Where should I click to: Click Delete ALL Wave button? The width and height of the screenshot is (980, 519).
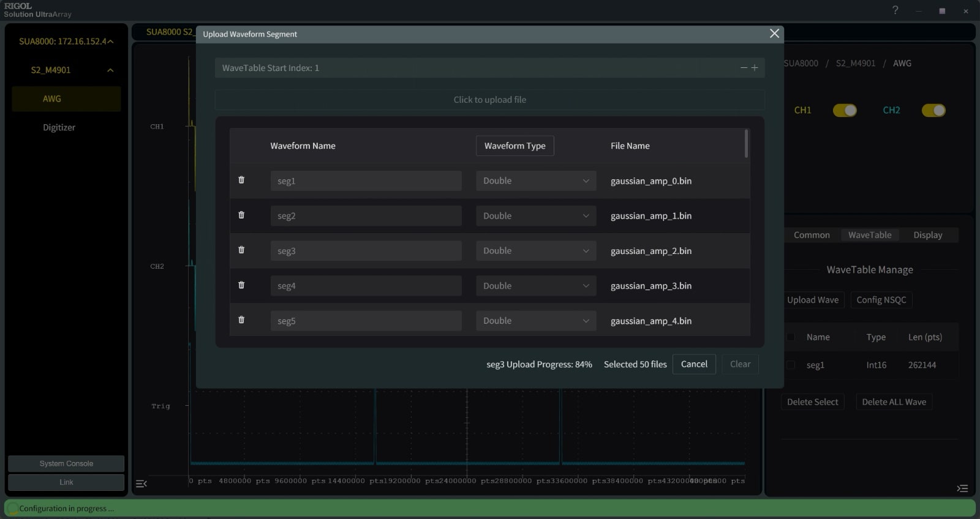click(894, 402)
